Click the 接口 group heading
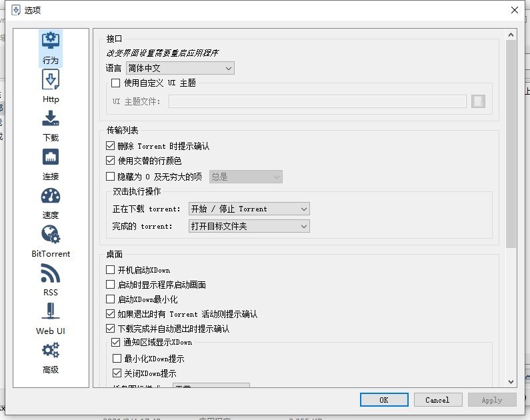Image resolution: width=530 pixels, height=420 pixels. pos(114,39)
